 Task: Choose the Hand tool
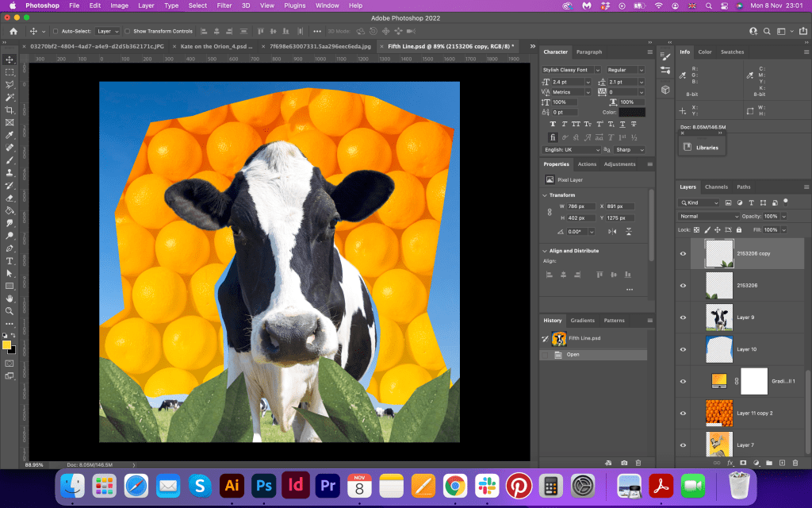coord(10,298)
